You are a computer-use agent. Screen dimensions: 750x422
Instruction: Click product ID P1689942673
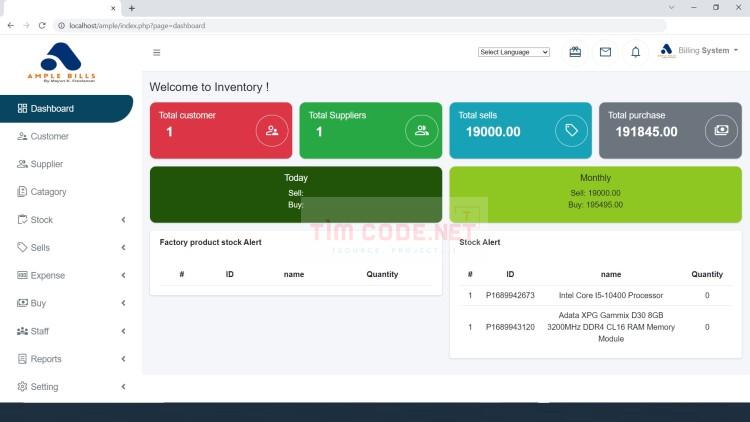tap(510, 296)
